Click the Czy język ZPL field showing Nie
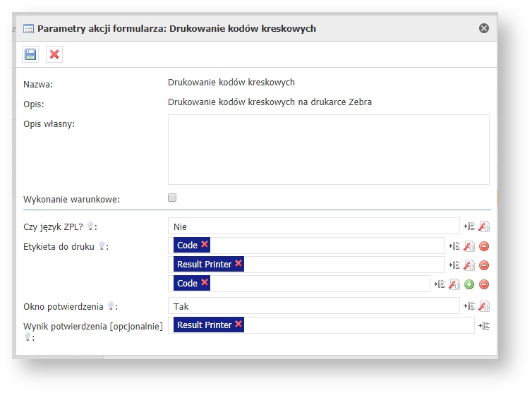The height and width of the screenshot is (393, 532). pos(314,226)
